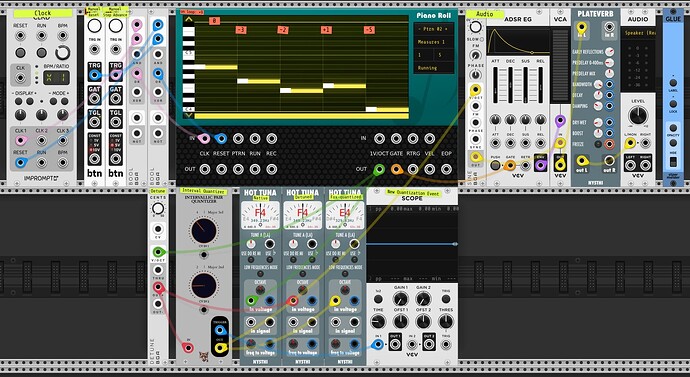The width and height of the screenshot is (690, 377).
Task: Click the RESET input jack on Clock module
Action: click(x=20, y=36)
